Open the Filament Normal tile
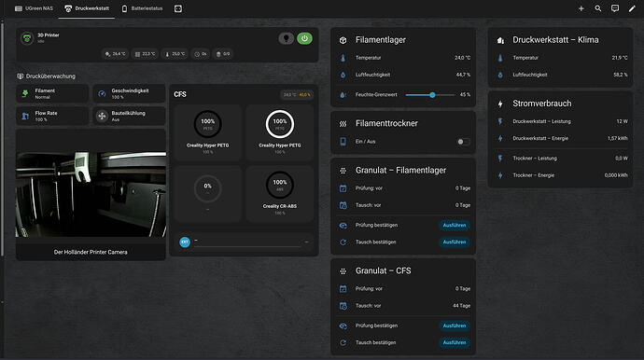This screenshot has width=644, height=360. point(52,93)
